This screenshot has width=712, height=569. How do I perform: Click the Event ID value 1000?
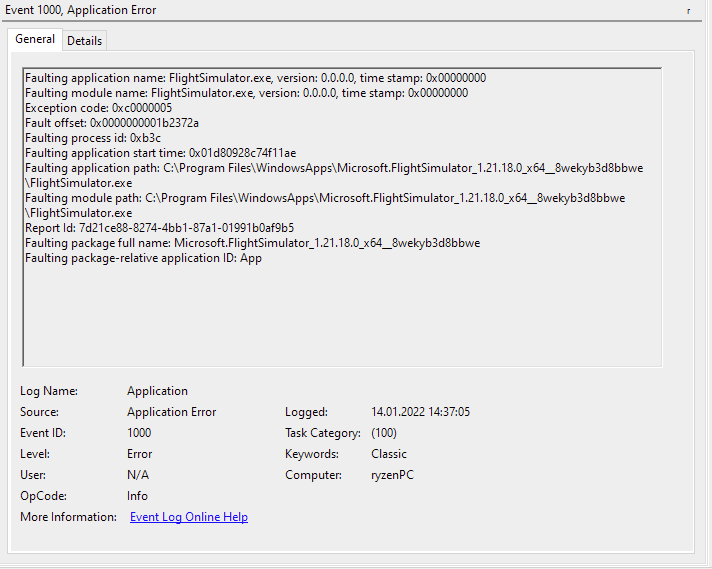coord(139,433)
